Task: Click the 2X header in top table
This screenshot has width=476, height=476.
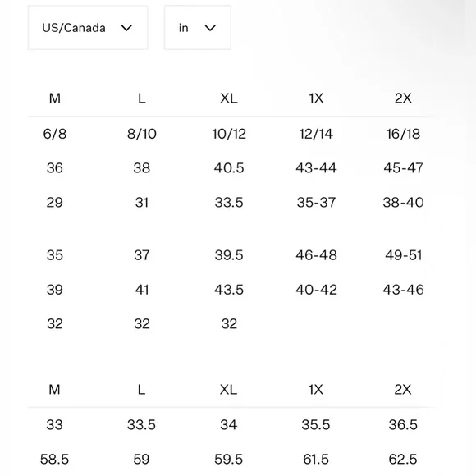Action: (403, 98)
